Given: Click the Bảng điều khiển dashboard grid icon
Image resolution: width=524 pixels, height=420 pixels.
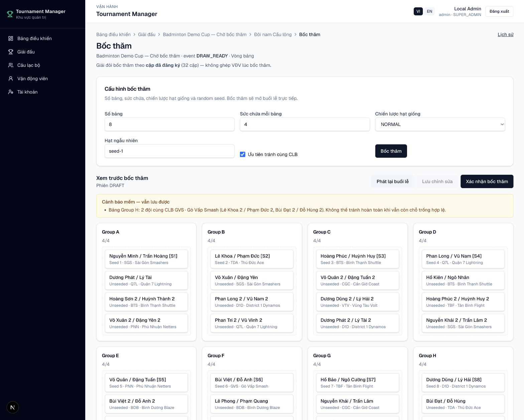Looking at the screenshot, I should tap(11, 38).
